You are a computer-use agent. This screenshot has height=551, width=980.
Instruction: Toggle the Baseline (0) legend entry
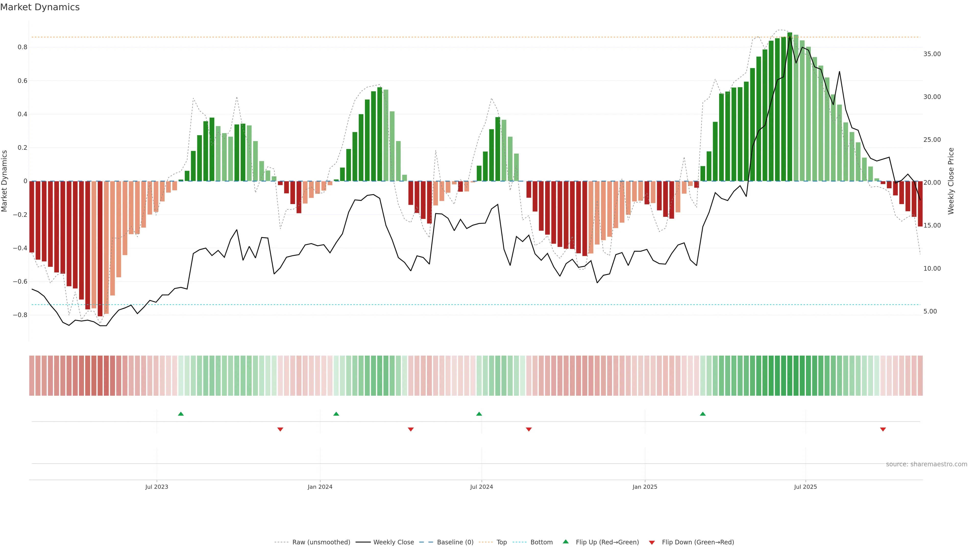coord(455,542)
